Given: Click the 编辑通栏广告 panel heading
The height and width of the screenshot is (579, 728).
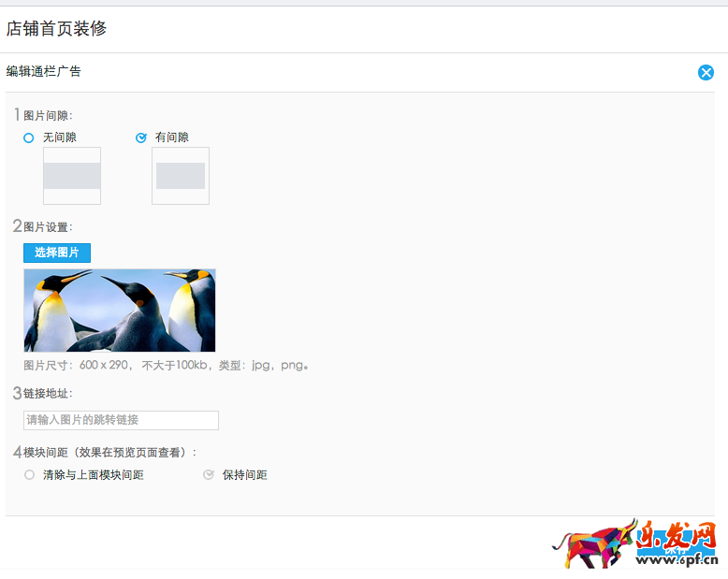Looking at the screenshot, I should click(x=44, y=71).
